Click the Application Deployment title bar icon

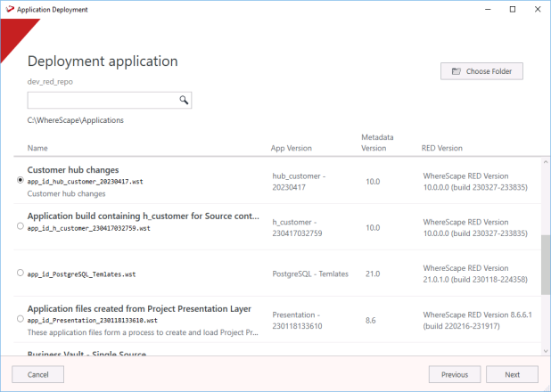9,9
